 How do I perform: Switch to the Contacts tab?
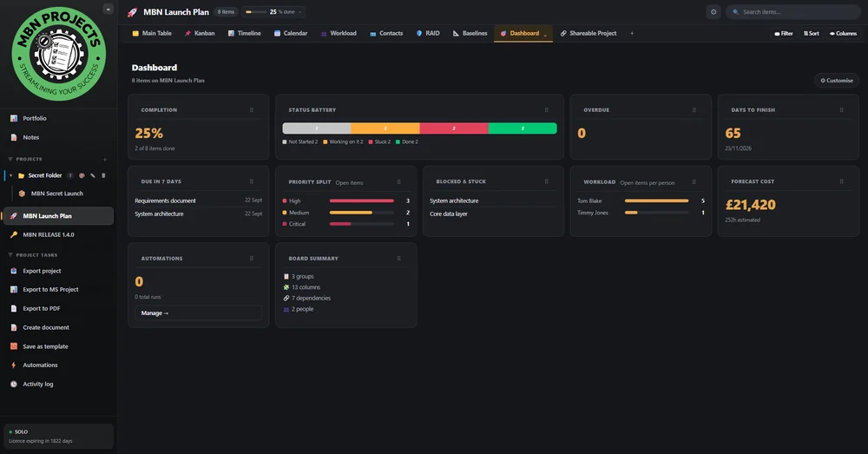point(386,33)
